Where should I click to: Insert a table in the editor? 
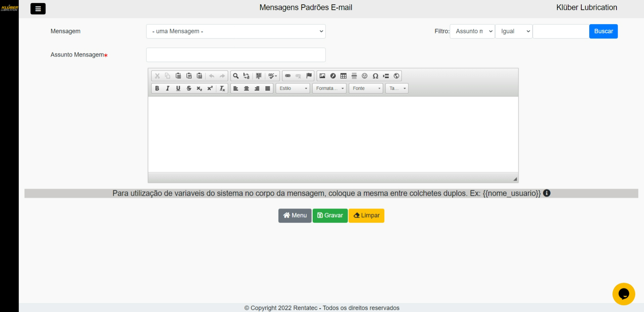(343, 76)
